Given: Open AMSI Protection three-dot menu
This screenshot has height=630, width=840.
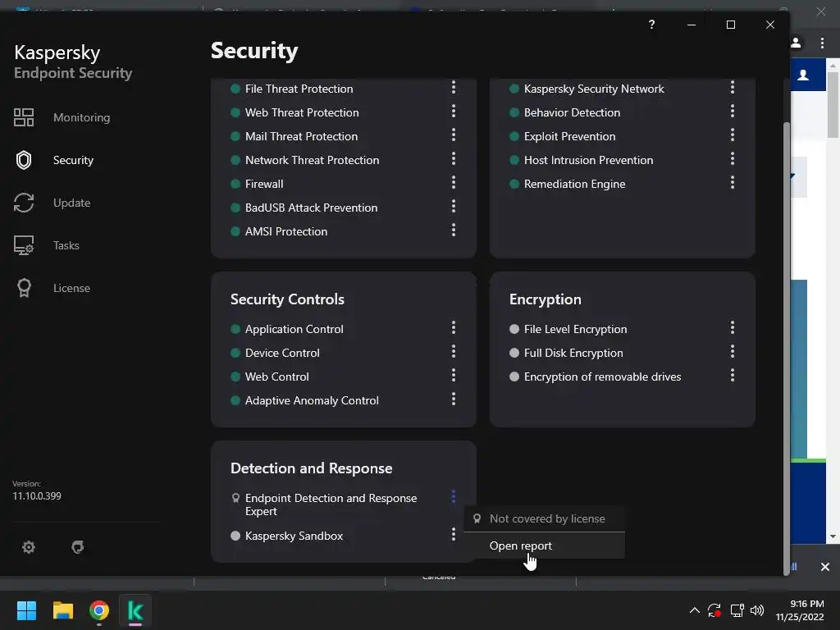Looking at the screenshot, I should (x=453, y=230).
